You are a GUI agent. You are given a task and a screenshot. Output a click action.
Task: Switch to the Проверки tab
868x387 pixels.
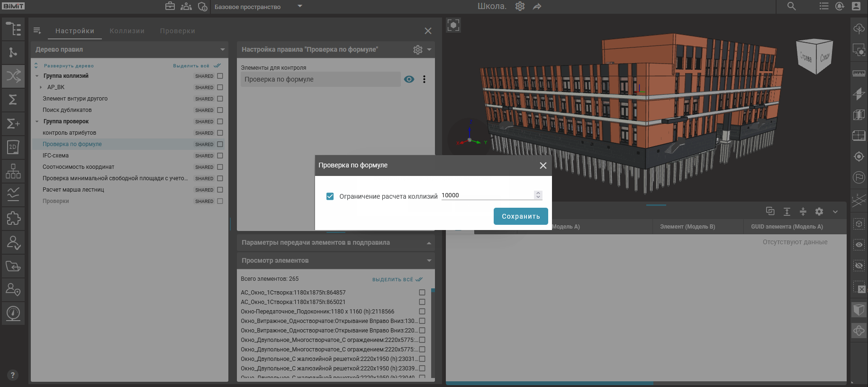pos(177,31)
